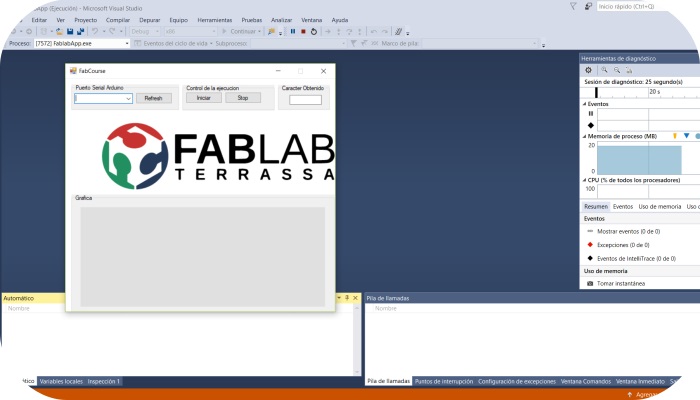The image size is (700, 400).
Task: Open the Depurar menu
Action: coord(150,20)
